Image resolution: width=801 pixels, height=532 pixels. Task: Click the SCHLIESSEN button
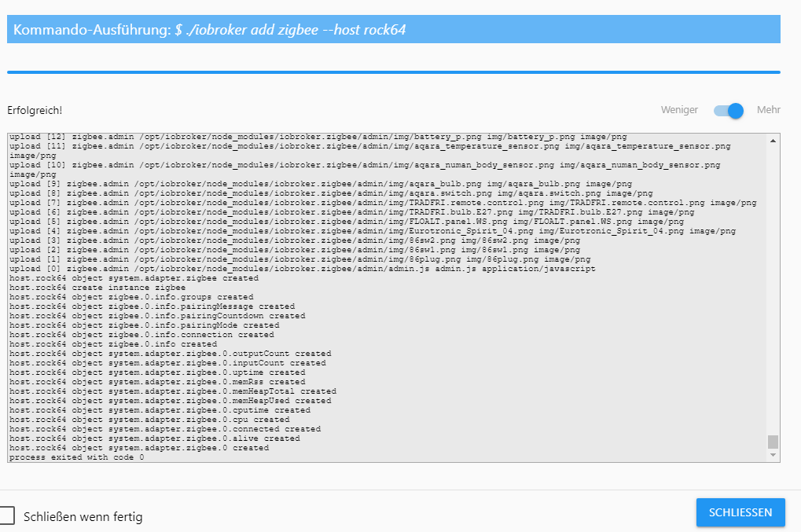(x=740, y=512)
